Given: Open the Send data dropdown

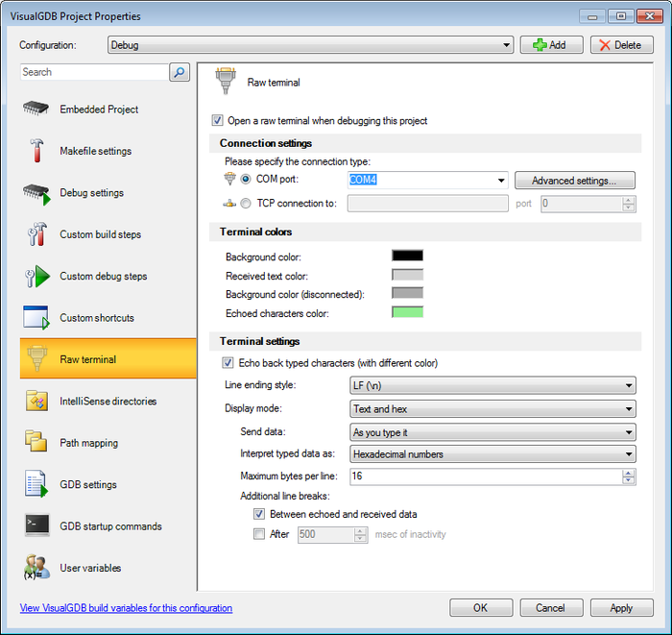Looking at the screenshot, I should pyautogui.click(x=492, y=432).
